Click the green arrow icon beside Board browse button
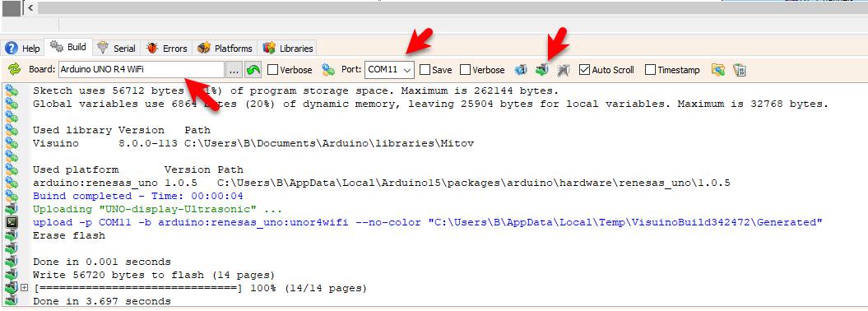The image size is (868, 311). tap(253, 70)
